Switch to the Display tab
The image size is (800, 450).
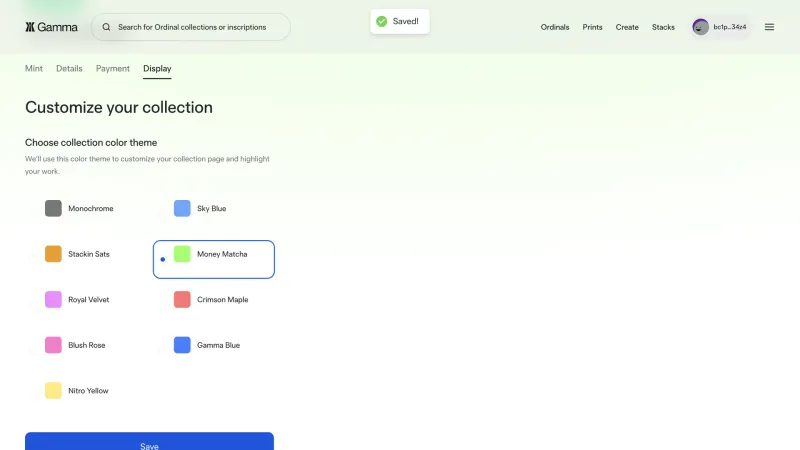[x=157, y=68]
